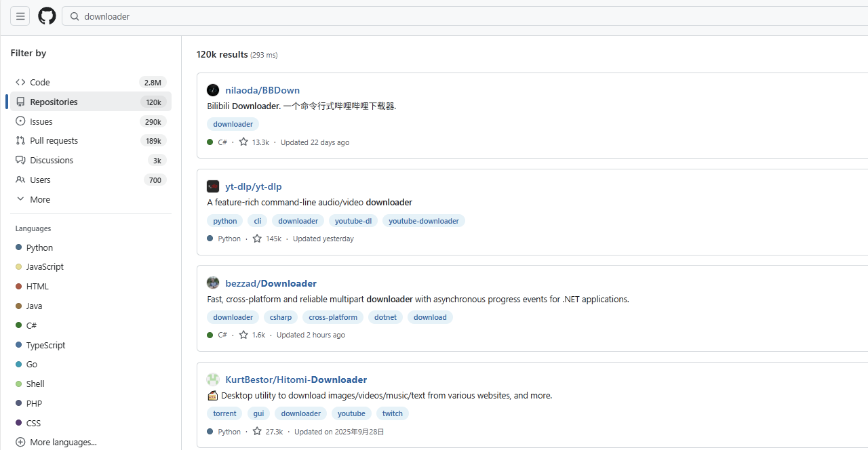The image size is (868, 450).
Task: Click the youtube-dl topic tag
Action: (x=353, y=221)
